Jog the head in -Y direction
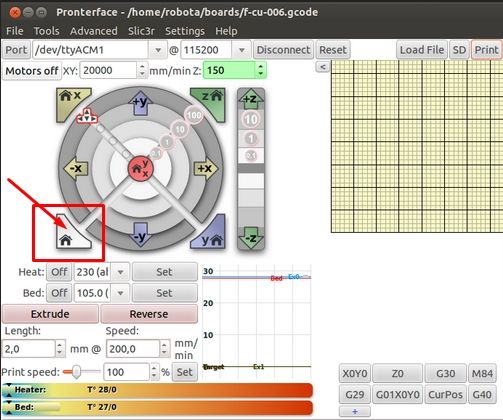 (141, 234)
